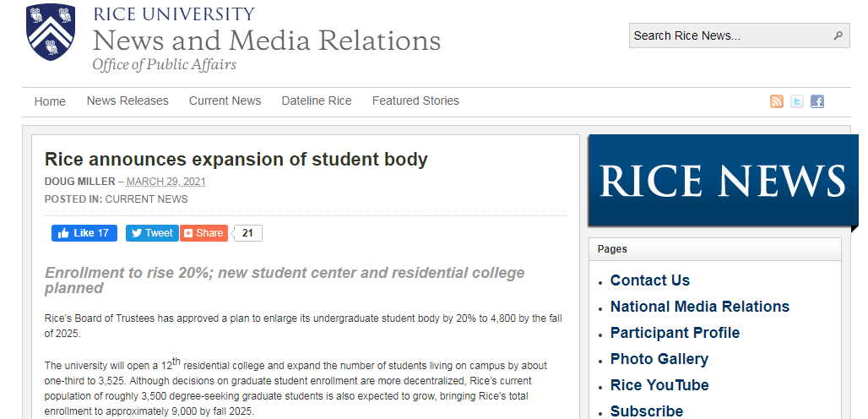The image size is (868, 419).
Task: Open the article title Rice announces expansion
Action: [x=236, y=160]
